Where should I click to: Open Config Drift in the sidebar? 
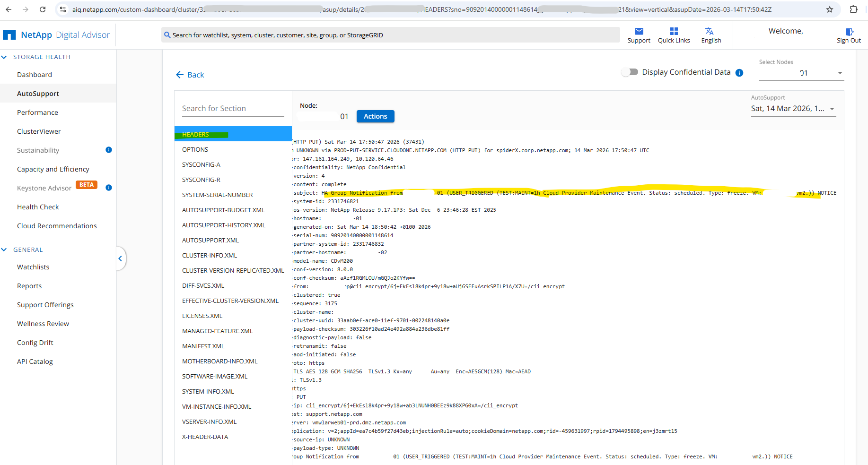pyautogui.click(x=35, y=343)
